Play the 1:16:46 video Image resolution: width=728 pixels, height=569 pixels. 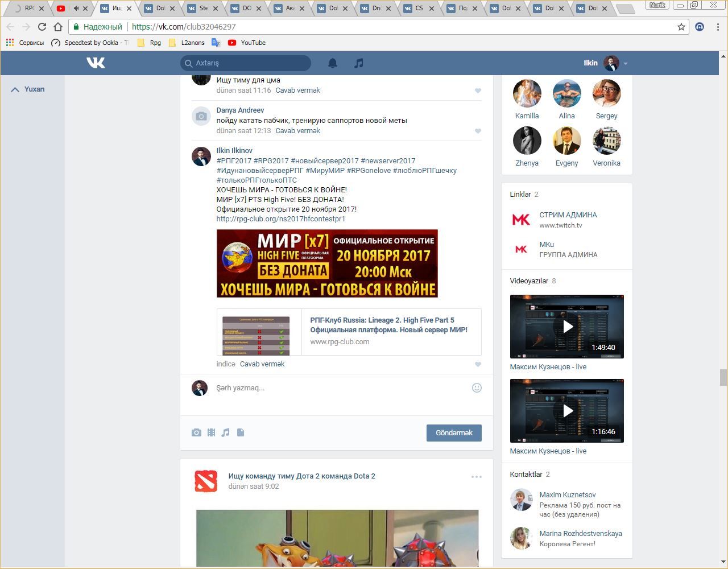(567, 411)
